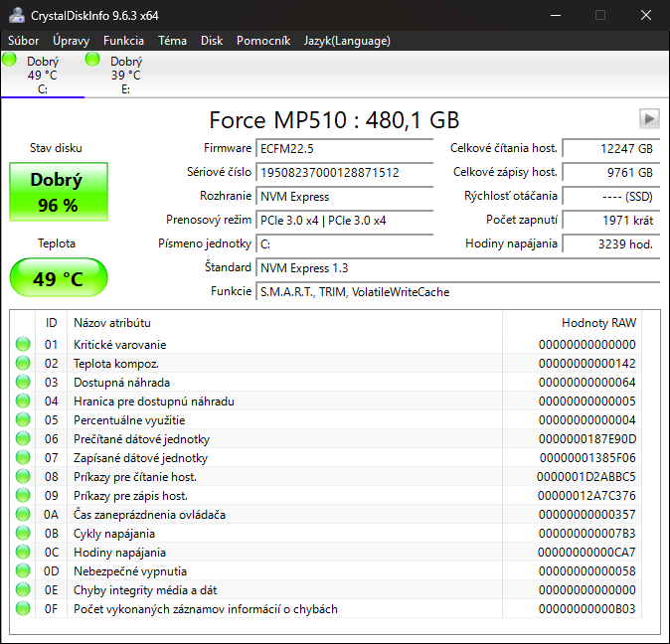The image size is (670, 644).
Task: Click the next disk arrow button
Action: click(649, 118)
